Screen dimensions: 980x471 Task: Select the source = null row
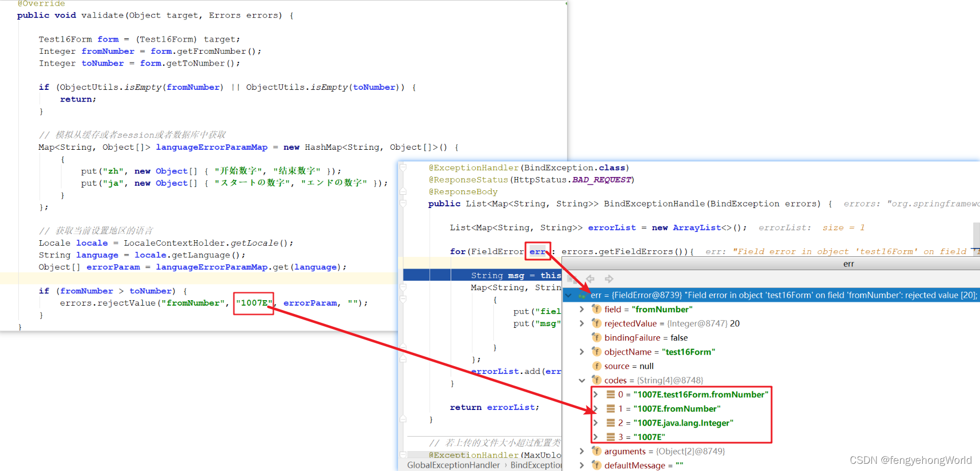point(629,366)
